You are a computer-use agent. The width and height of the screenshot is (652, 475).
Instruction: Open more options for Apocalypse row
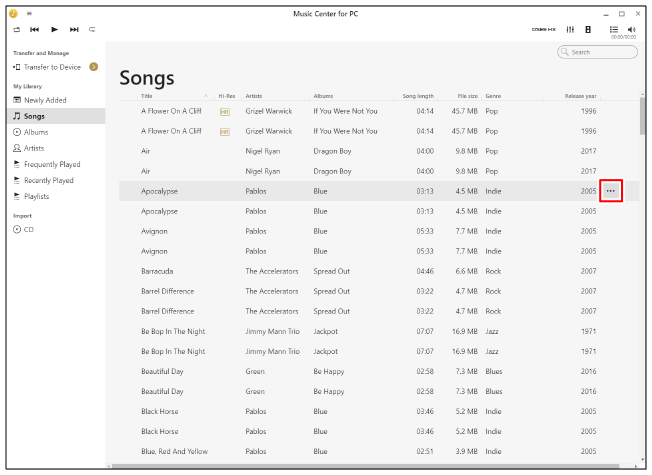click(611, 190)
